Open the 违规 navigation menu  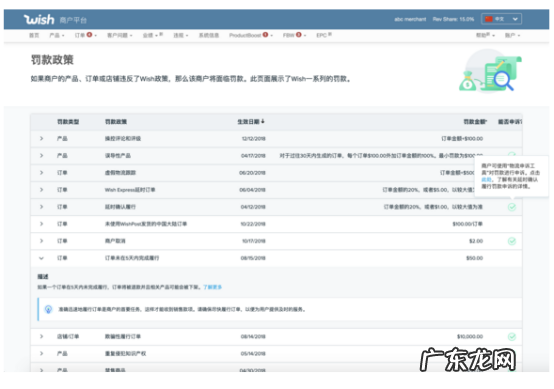point(181,35)
